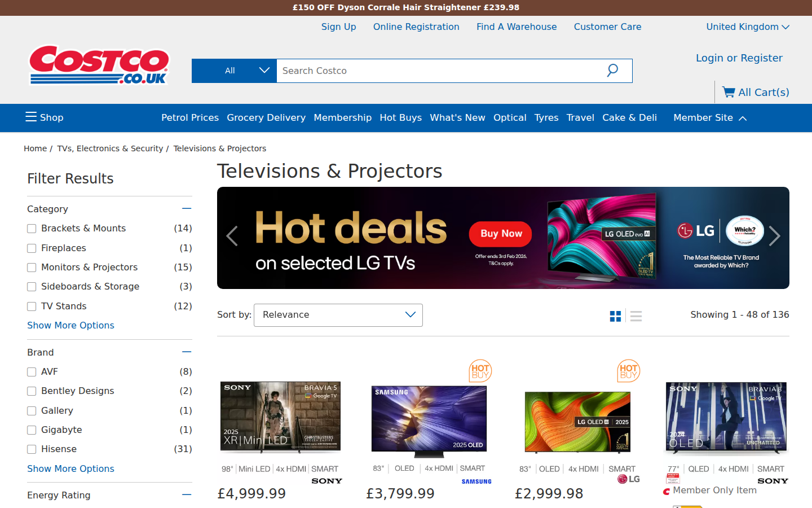Viewport: 812px width, 508px height.
Task: Open the Sony 98" Mini LED thumbnail
Action: (x=280, y=417)
